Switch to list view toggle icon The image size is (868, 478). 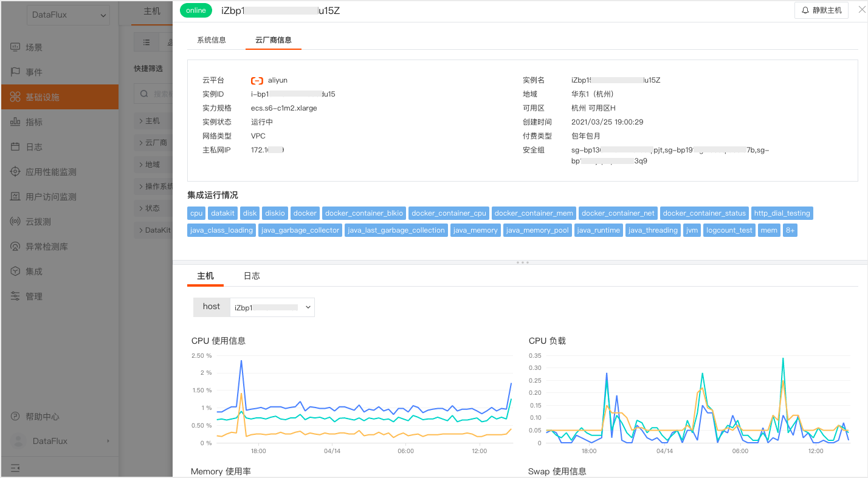coord(146,43)
